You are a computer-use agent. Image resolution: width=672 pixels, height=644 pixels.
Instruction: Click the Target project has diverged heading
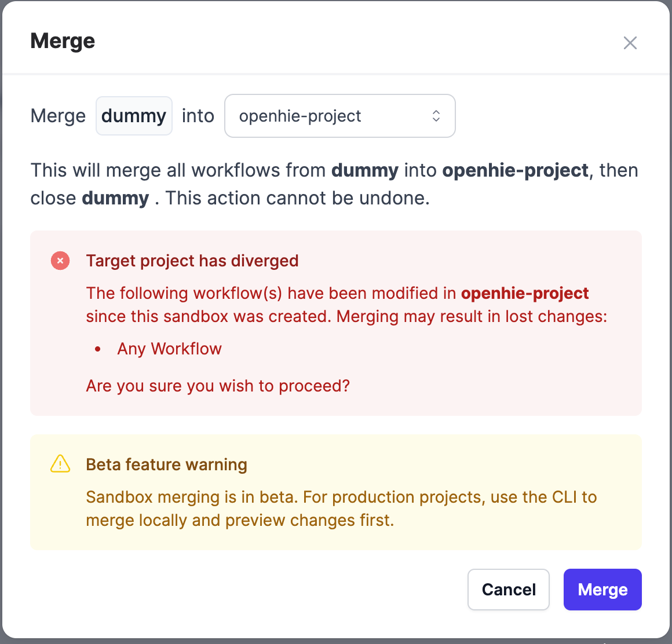point(192,261)
